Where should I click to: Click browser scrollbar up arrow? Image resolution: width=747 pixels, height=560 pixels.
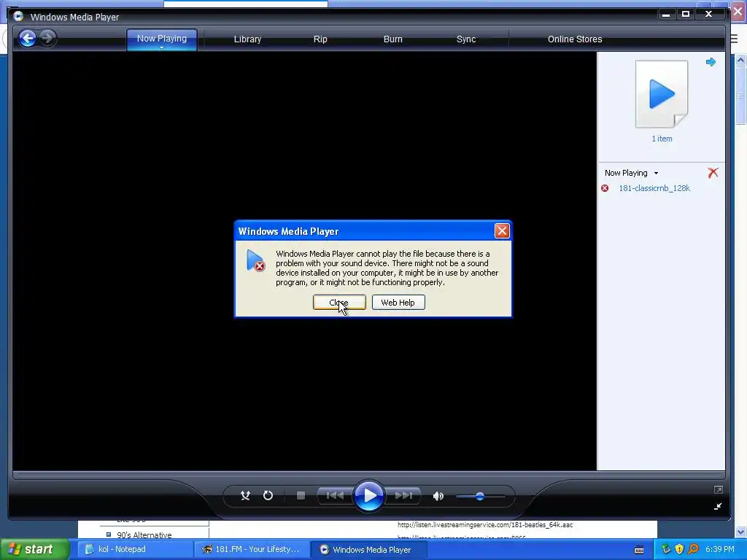click(740, 60)
